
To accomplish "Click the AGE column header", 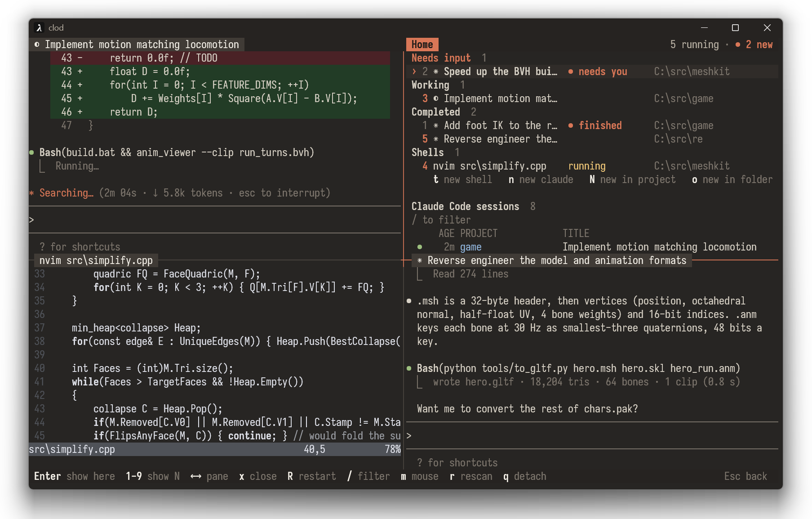I will 446,233.
